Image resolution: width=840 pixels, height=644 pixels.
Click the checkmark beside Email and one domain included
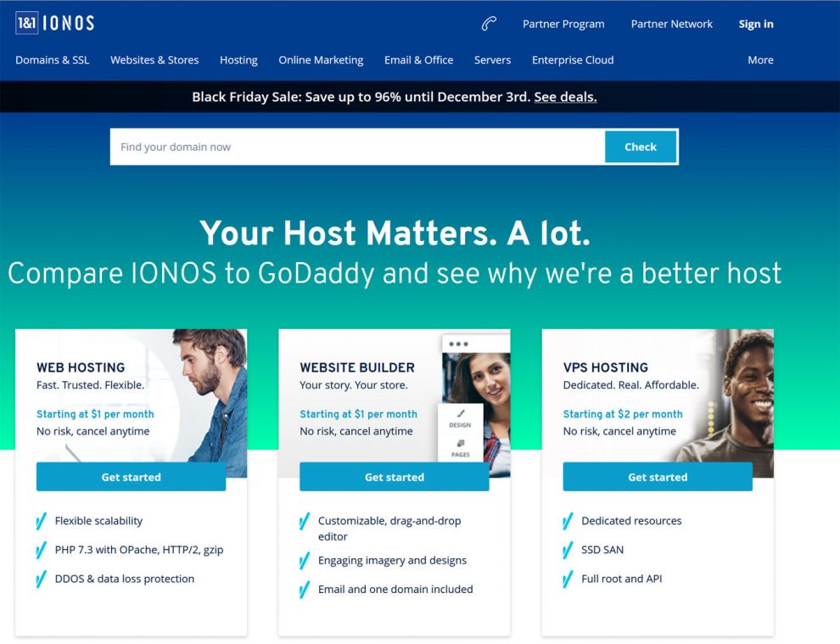305,590
